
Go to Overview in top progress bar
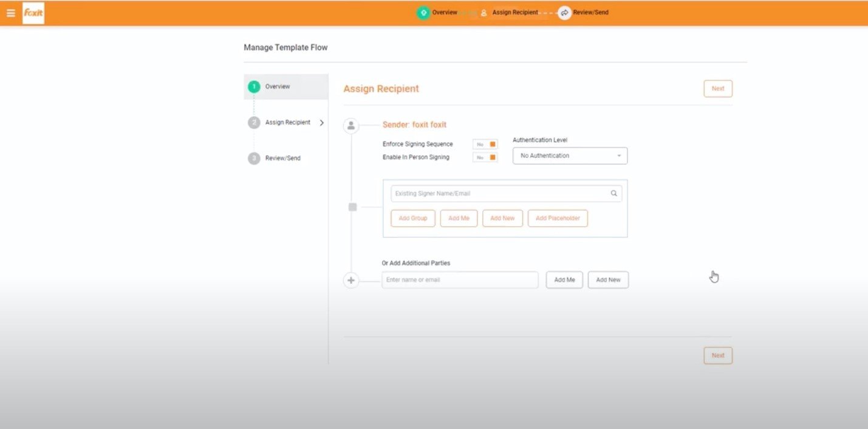445,13
